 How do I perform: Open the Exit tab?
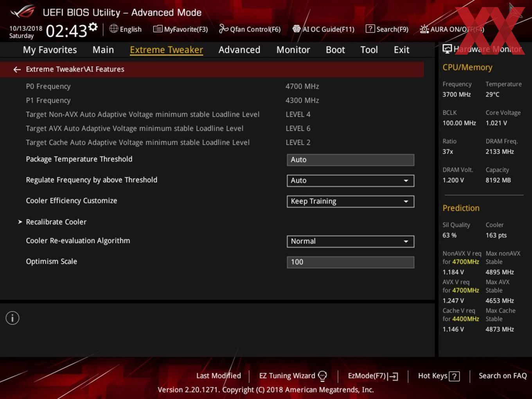click(401, 50)
